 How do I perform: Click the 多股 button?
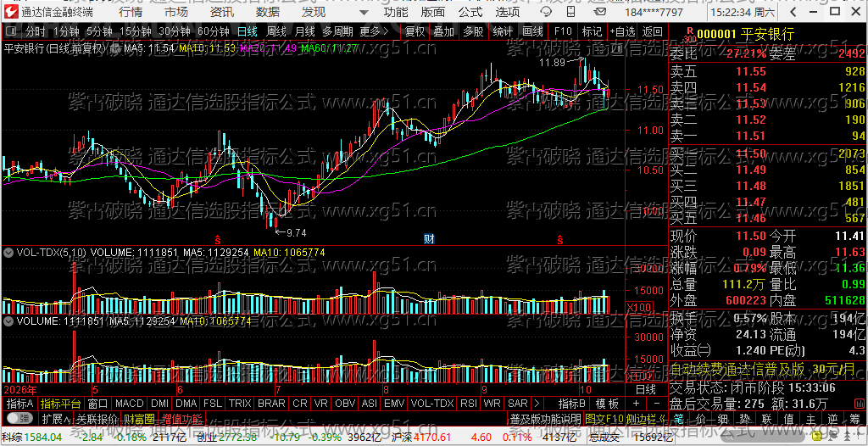(473, 32)
